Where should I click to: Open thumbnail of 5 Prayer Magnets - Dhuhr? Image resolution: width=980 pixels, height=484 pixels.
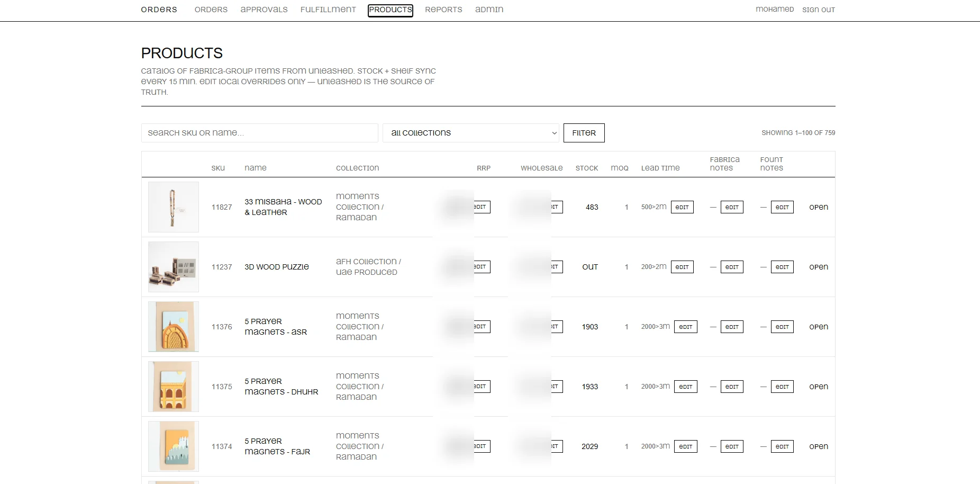tap(174, 387)
